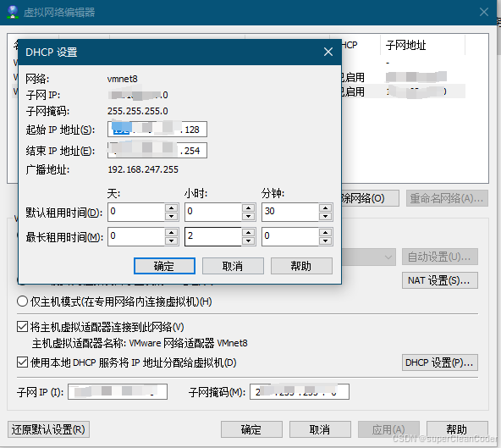
Task: Focus the 结束 IP 地址 field
Action: 157,150
